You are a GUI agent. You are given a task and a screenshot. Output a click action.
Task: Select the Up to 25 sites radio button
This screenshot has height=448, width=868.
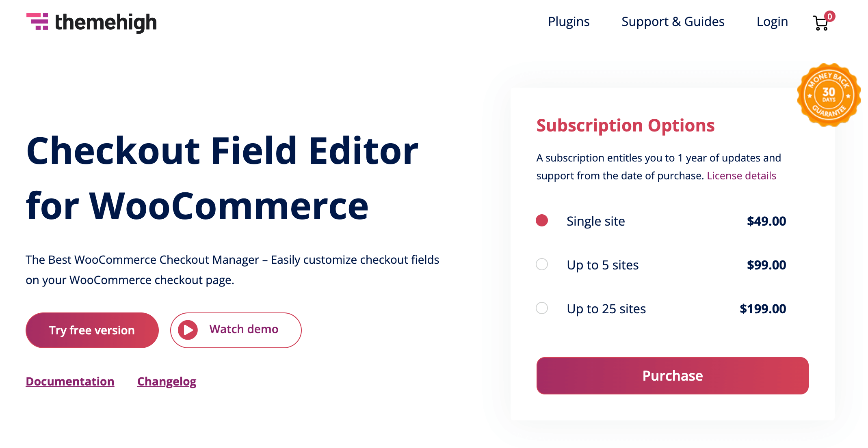541,308
